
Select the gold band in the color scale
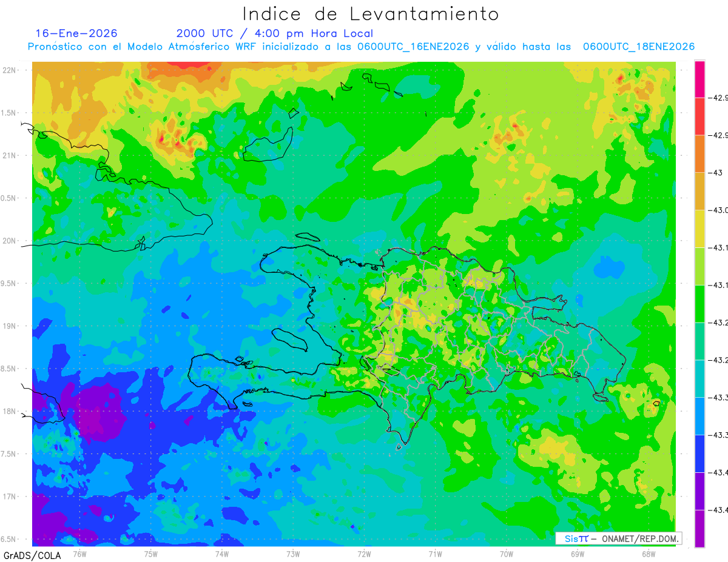(x=699, y=192)
